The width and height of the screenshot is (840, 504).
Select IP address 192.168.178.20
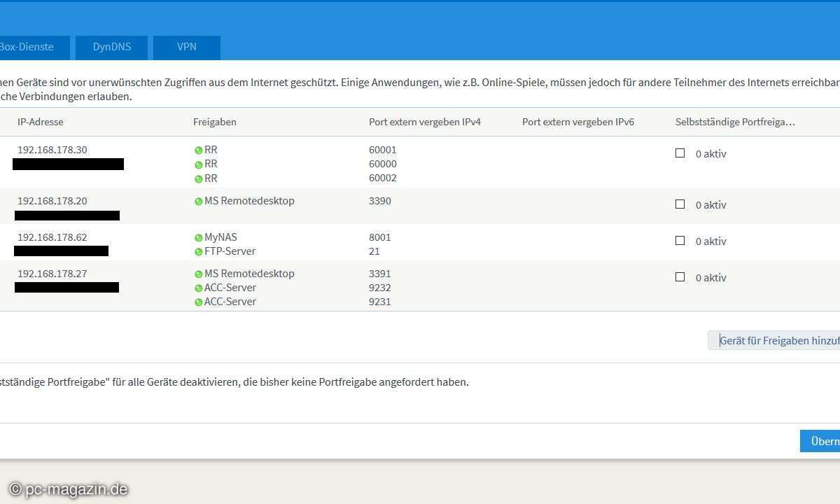[52, 201]
